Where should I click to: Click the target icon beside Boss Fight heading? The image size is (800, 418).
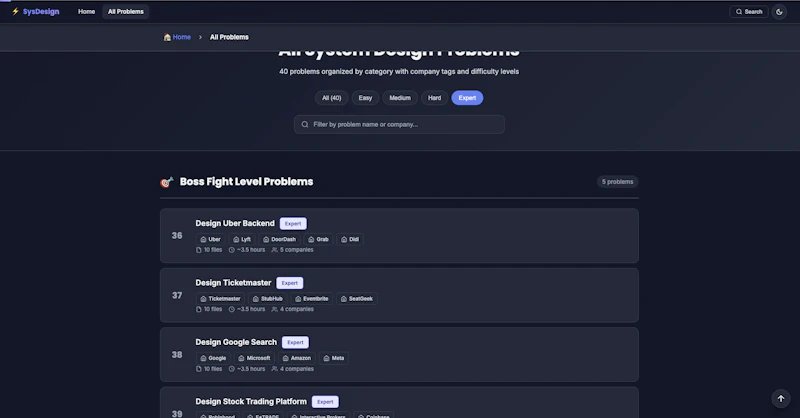point(167,182)
